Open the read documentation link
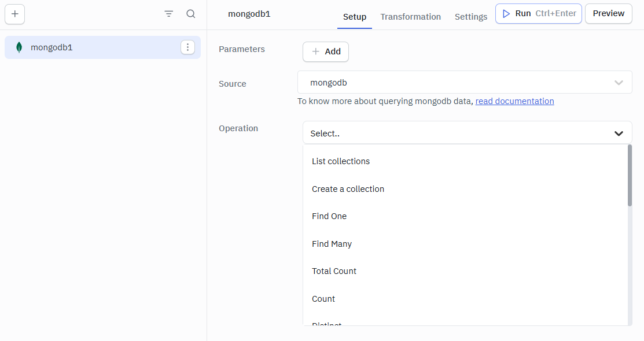This screenshot has width=644, height=341. tap(514, 101)
